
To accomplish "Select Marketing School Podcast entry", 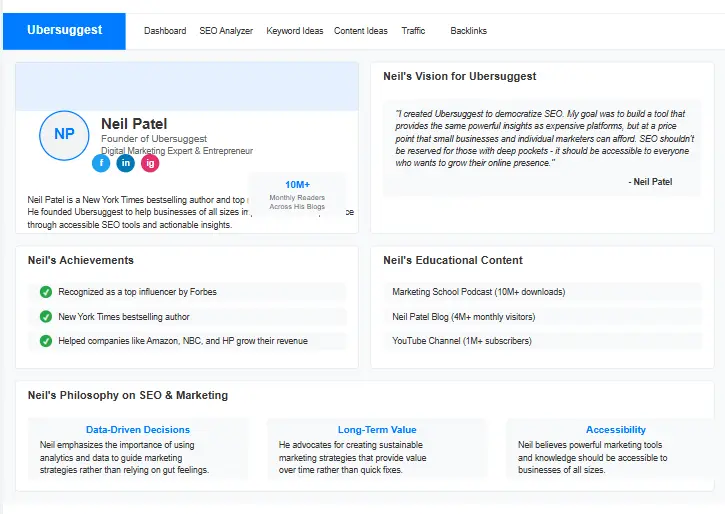I will pyautogui.click(x=542, y=292).
